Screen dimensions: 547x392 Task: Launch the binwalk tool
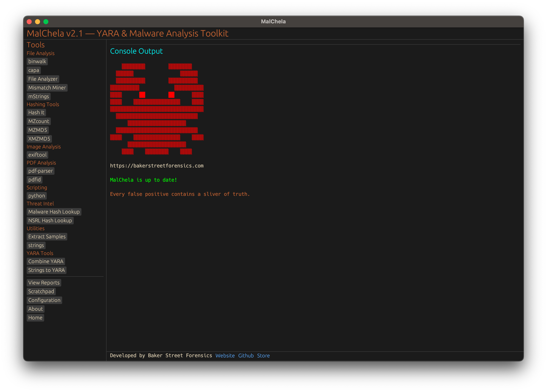pos(37,62)
